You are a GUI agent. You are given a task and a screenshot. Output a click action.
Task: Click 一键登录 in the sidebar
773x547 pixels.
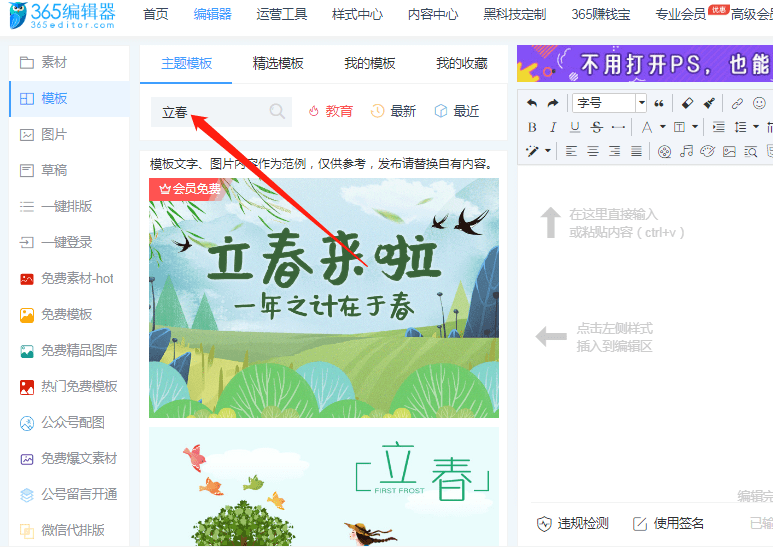coord(69,242)
